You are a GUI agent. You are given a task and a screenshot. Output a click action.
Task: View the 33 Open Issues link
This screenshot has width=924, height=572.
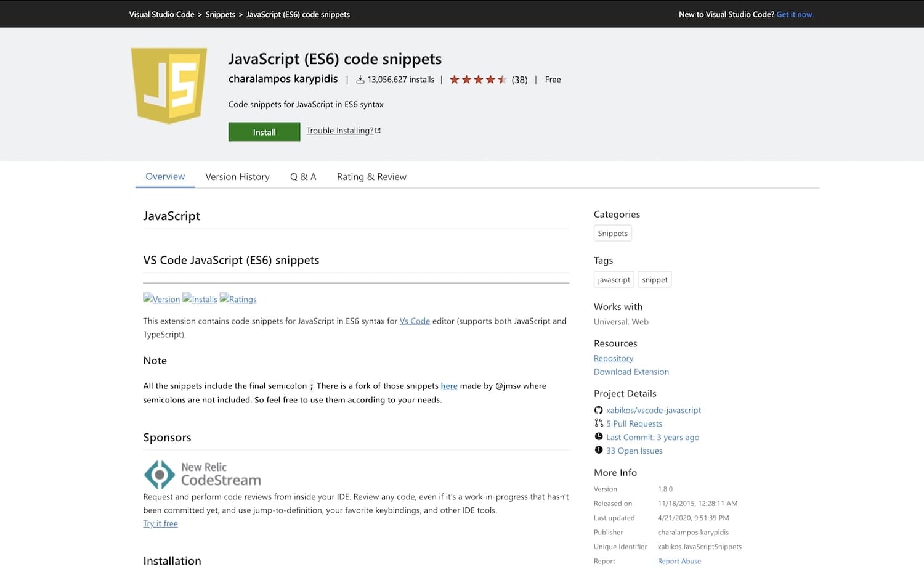coord(634,451)
